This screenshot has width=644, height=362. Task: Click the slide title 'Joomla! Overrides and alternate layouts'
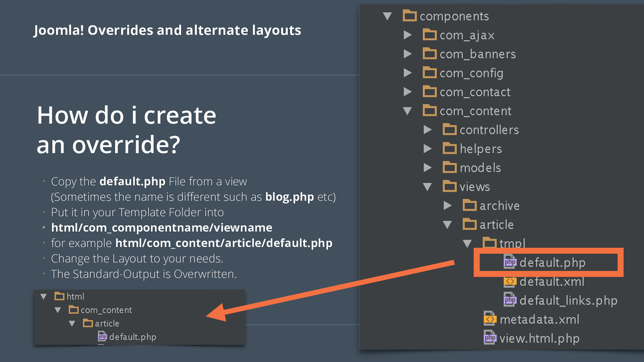167,30
